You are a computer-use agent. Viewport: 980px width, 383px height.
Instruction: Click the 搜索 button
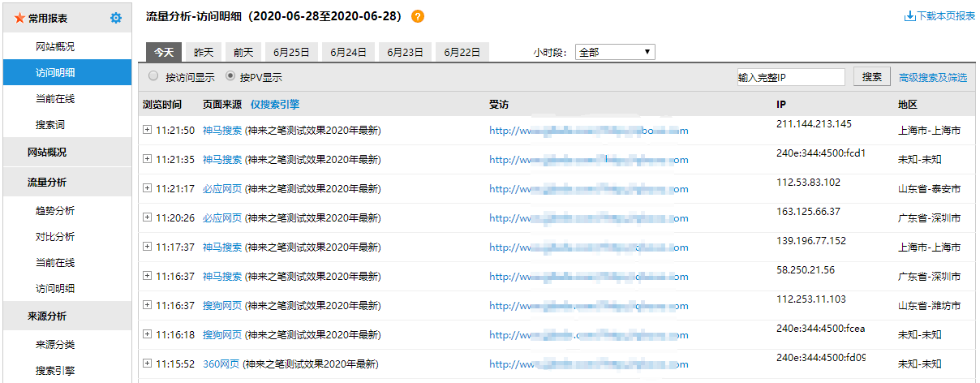pos(872,77)
